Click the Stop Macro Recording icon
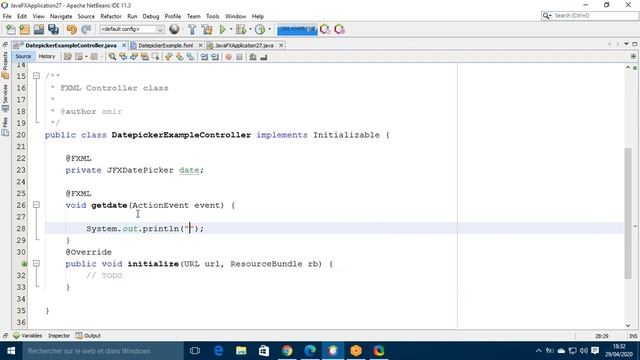The width and height of the screenshot is (640, 360). point(240,57)
